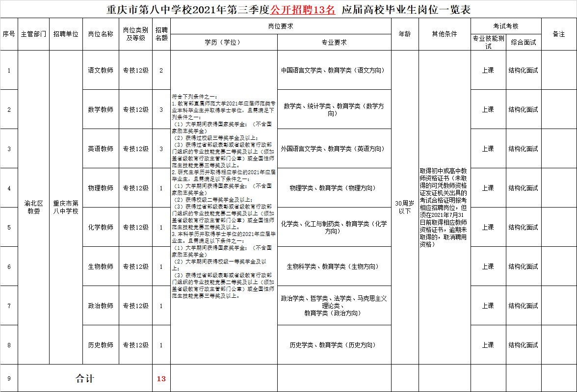Click the "招聘名额" column header
Viewport: 577px width, 392px height.
[161, 34]
